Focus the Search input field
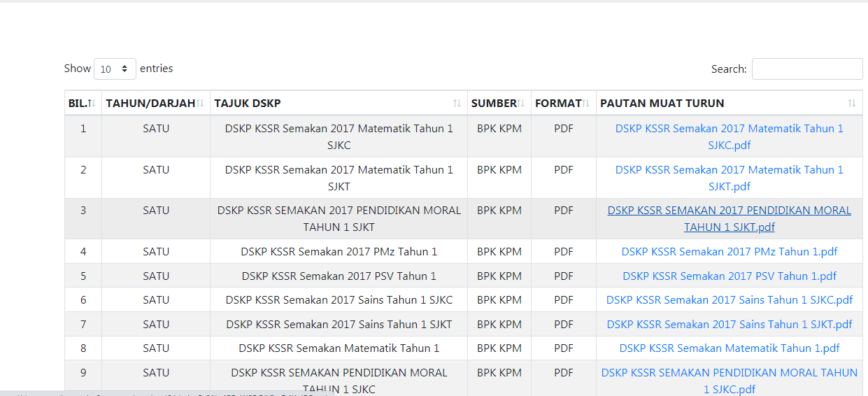This screenshot has width=868, height=396. [x=806, y=69]
